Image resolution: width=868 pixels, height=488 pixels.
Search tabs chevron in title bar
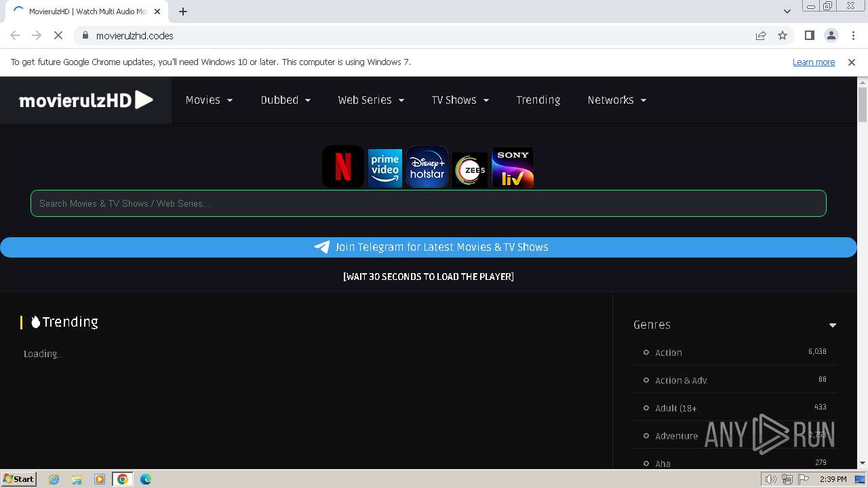tap(787, 12)
